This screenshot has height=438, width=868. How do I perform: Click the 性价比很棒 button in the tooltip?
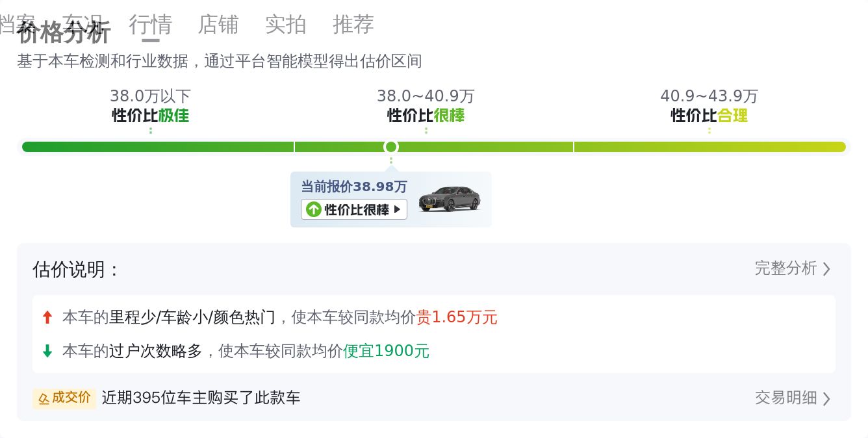[x=353, y=209]
